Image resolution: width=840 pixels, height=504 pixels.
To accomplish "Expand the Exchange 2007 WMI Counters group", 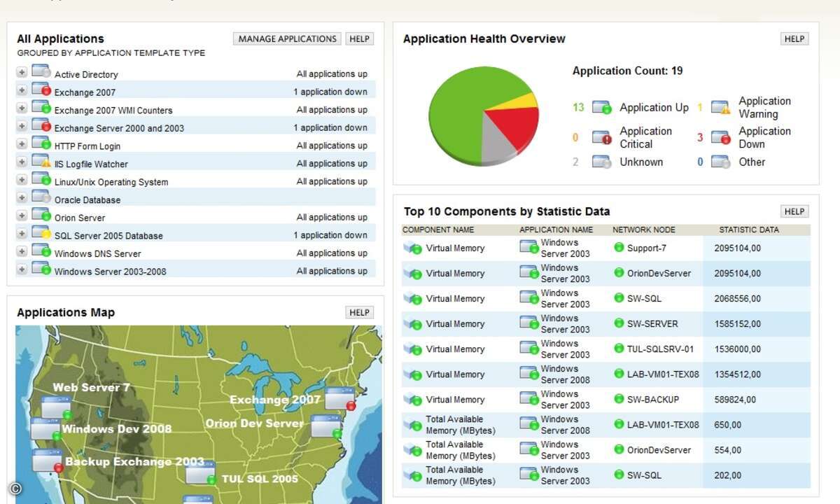I will [22, 108].
